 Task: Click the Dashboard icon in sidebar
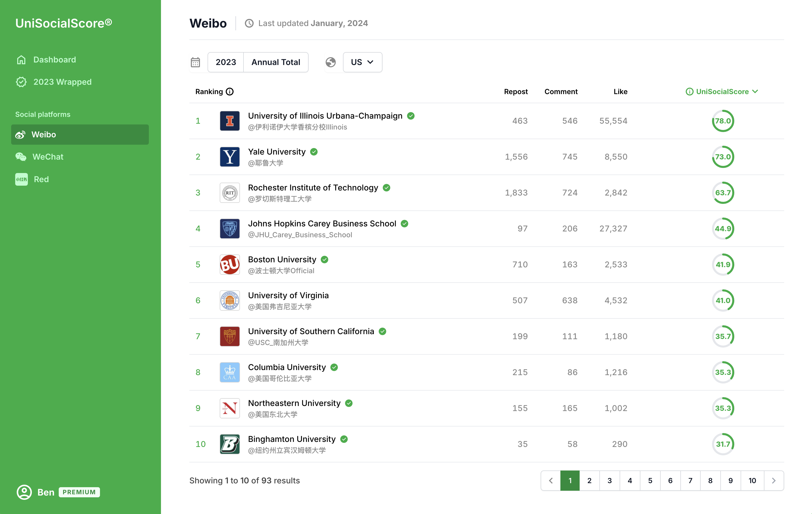tap(21, 59)
